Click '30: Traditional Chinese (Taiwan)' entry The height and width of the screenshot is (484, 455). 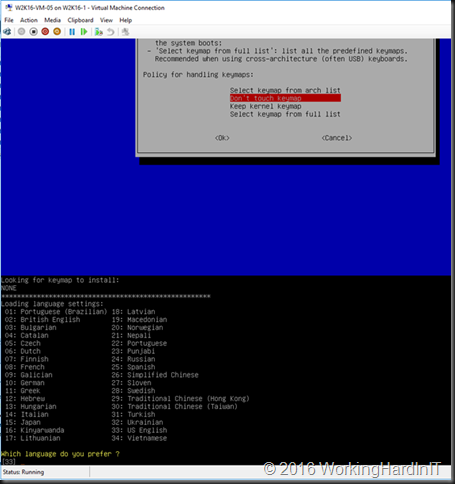click(x=175, y=407)
